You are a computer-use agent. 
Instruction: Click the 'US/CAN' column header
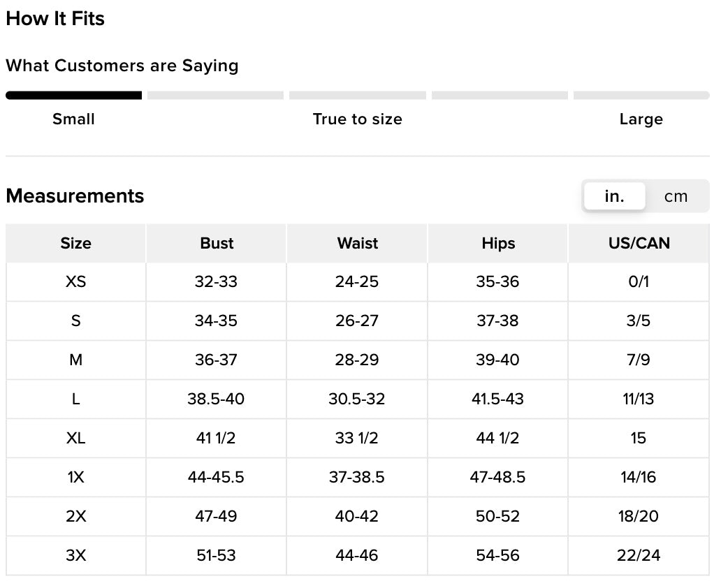[639, 244]
